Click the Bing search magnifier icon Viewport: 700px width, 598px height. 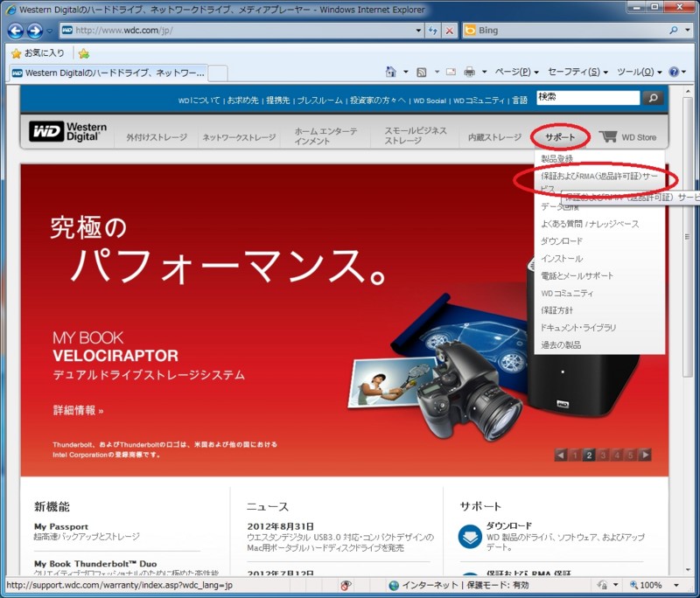tap(674, 31)
